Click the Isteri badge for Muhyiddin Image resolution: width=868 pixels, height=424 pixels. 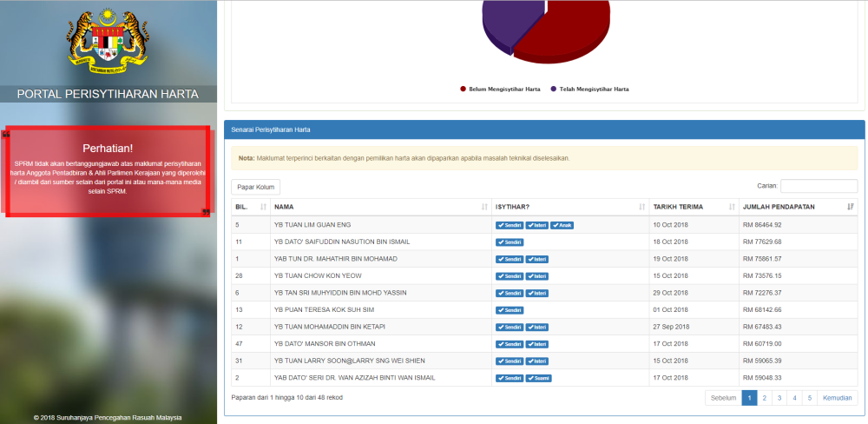pos(537,293)
